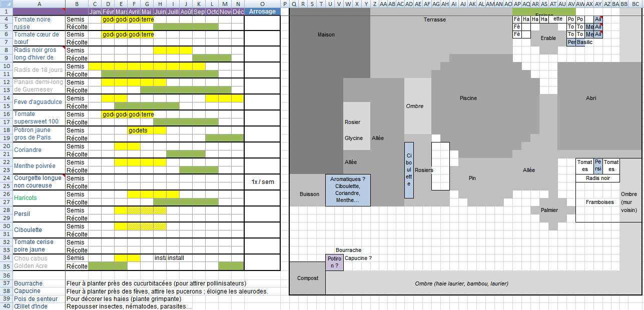Click the Abri area on the map
The image size is (644, 310).
(x=591, y=98)
